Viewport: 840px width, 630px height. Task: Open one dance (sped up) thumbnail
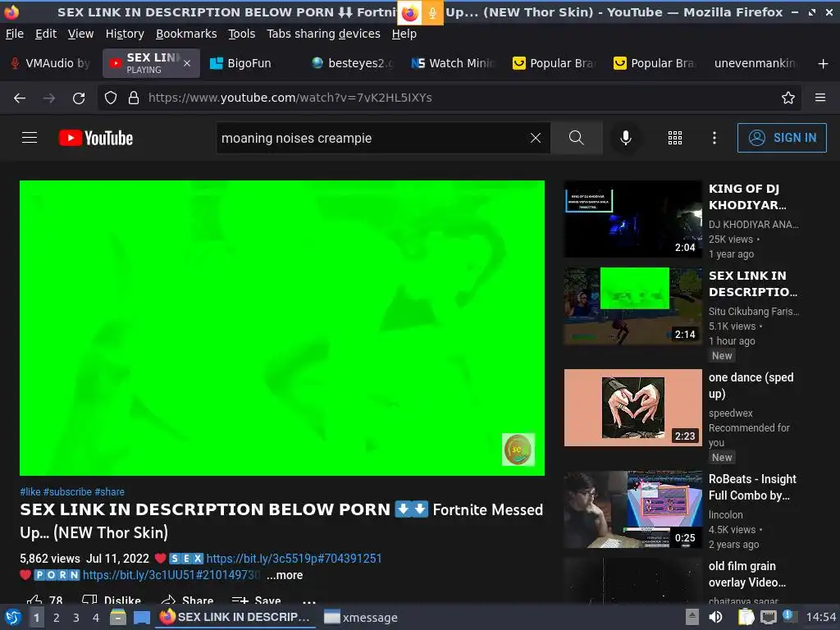(x=632, y=408)
